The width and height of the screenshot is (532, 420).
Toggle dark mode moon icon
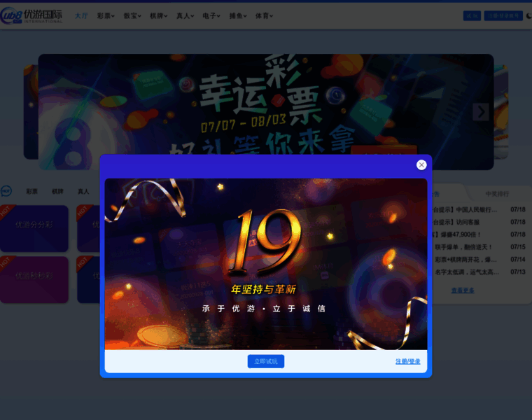tap(529, 15)
